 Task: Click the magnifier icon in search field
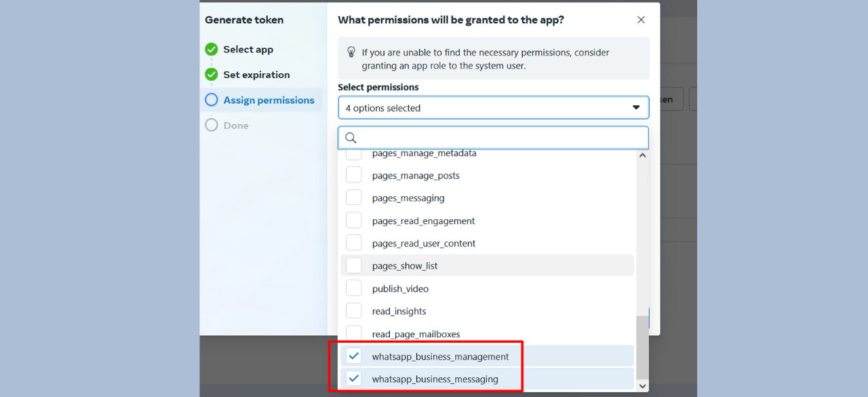[351, 138]
